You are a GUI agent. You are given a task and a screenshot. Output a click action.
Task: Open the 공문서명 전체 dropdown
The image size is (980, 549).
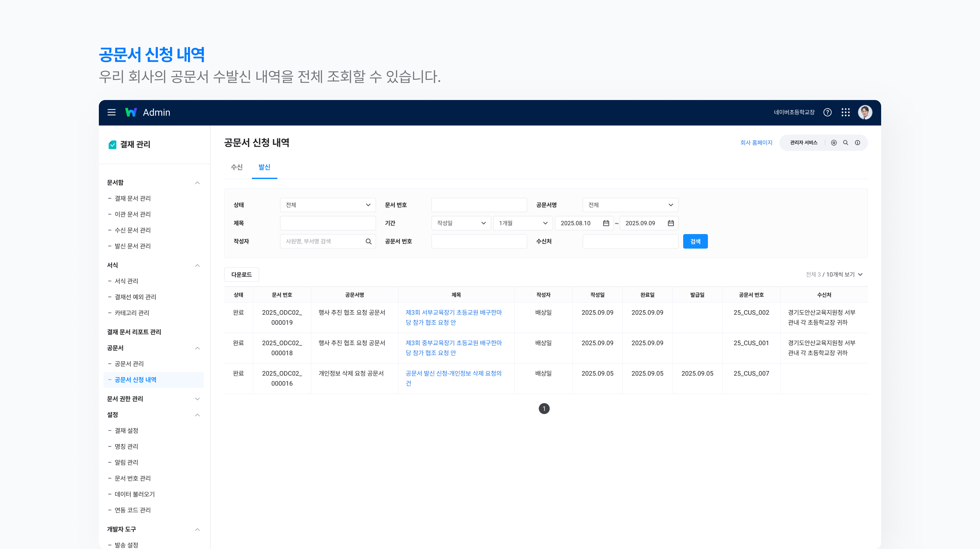[x=630, y=205]
